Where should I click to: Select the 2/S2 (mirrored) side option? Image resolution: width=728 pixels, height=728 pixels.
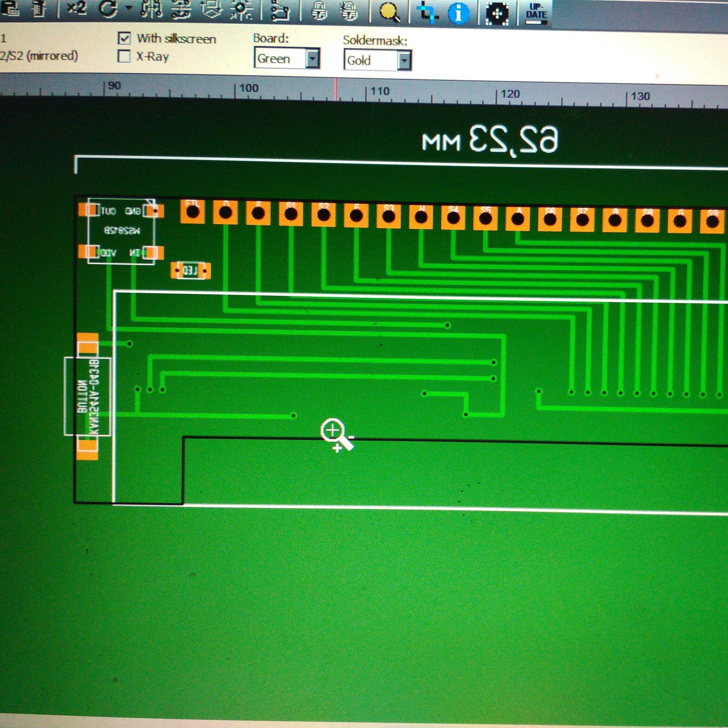(x=39, y=56)
